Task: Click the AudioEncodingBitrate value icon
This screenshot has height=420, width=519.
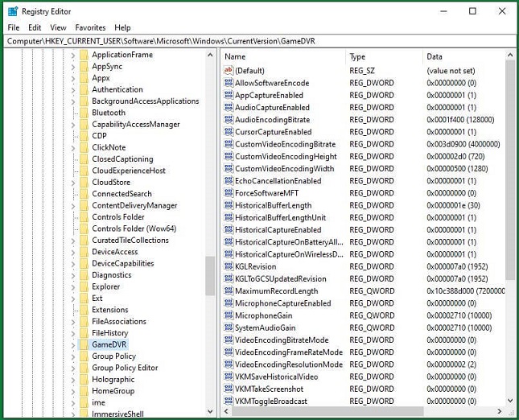Action: pyautogui.click(x=229, y=119)
